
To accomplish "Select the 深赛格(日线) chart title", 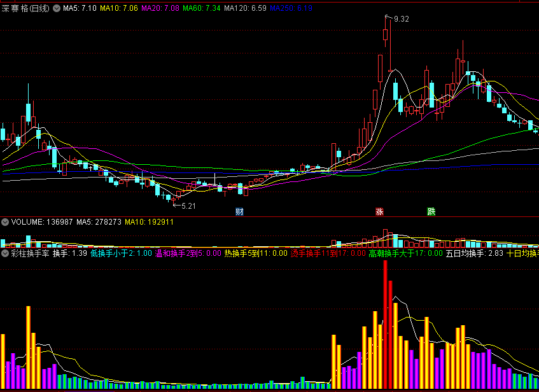I will coord(26,8).
